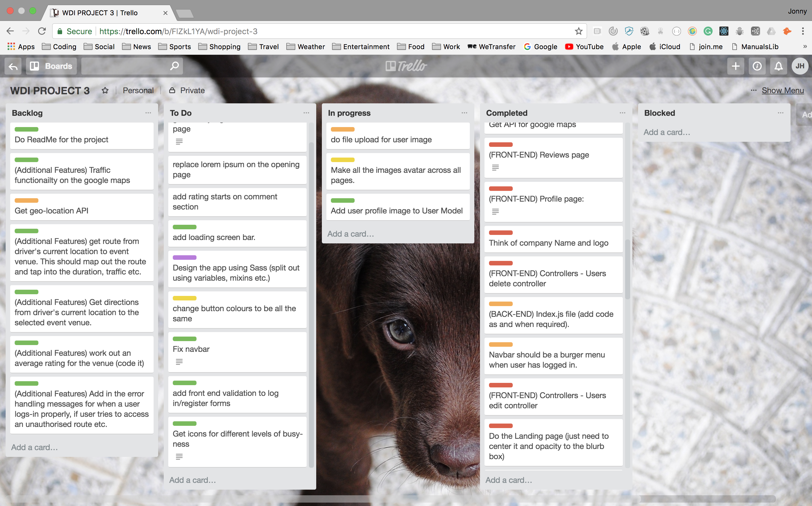
Task: Open the Completed list actions menu
Action: [x=622, y=113]
